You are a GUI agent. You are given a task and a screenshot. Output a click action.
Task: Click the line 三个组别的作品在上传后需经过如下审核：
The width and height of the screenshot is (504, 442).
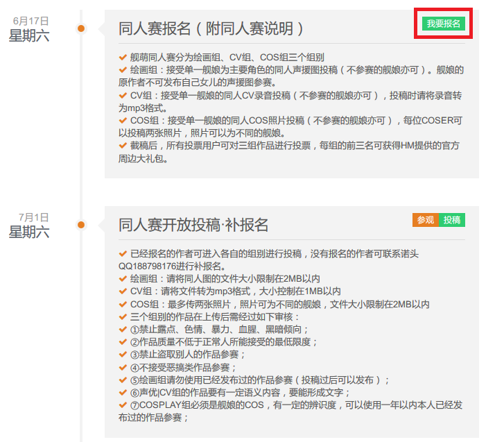tap(215, 317)
